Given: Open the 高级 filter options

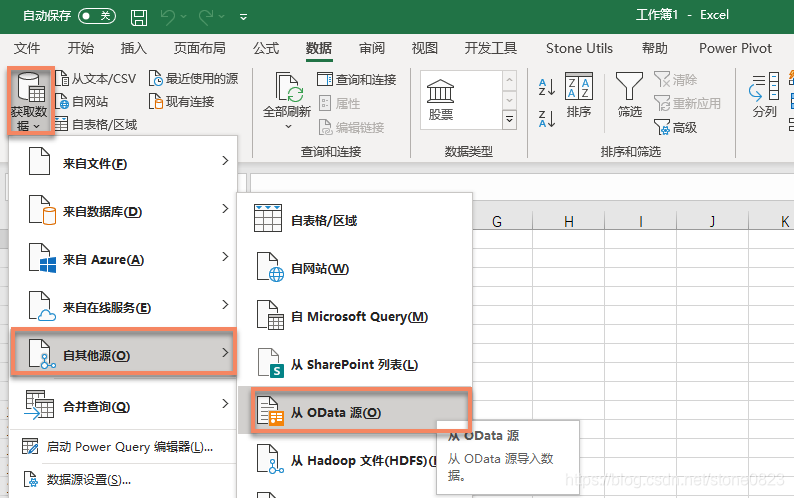Looking at the screenshot, I should pos(676,127).
